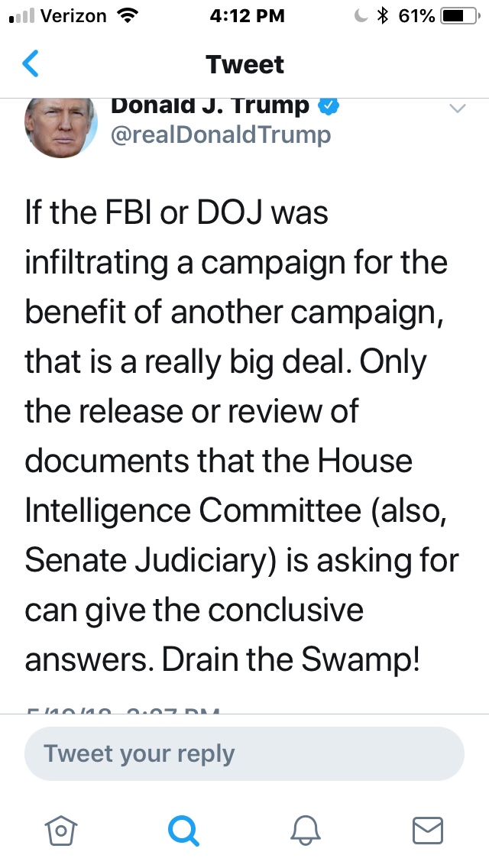Tap the Do Not Disturb moon icon
Screen dimensions: 489x868
pyautogui.click(x=361, y=15)
